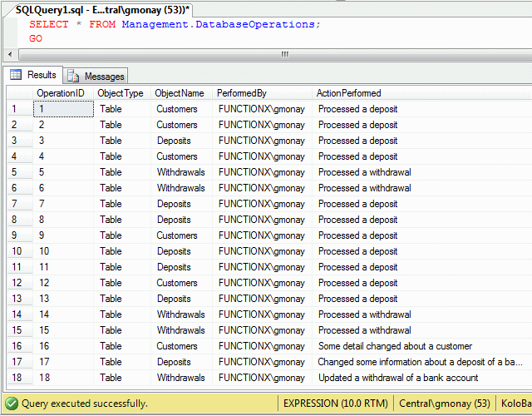Click 'Some detail changed about a customer' cell
532x416 pixels.
coord(421,346)
